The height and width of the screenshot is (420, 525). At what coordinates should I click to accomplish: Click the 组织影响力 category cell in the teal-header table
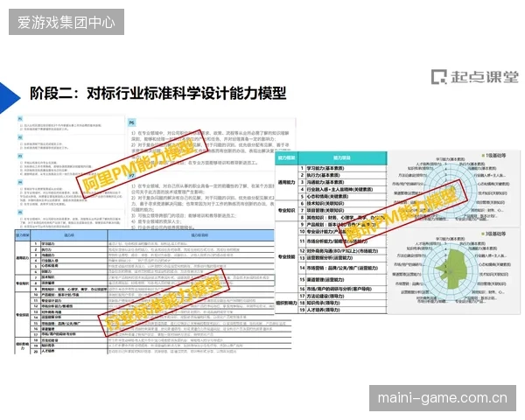(x=287, y=303)
